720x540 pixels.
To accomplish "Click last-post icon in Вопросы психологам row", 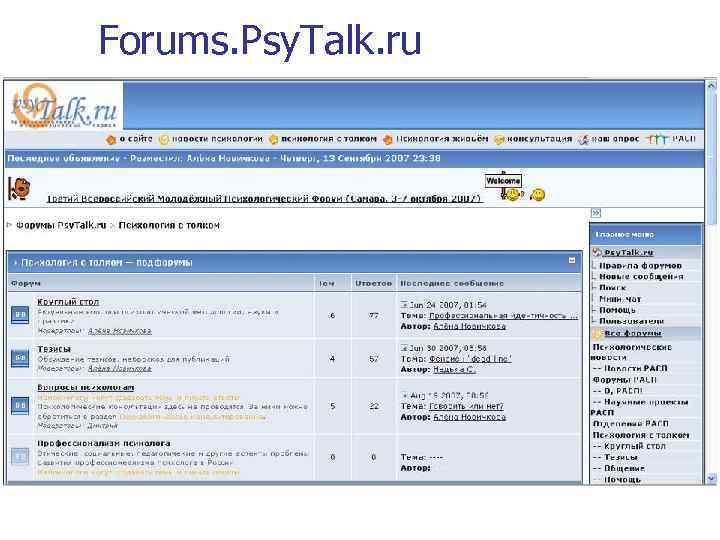I will tap(404, 395).
